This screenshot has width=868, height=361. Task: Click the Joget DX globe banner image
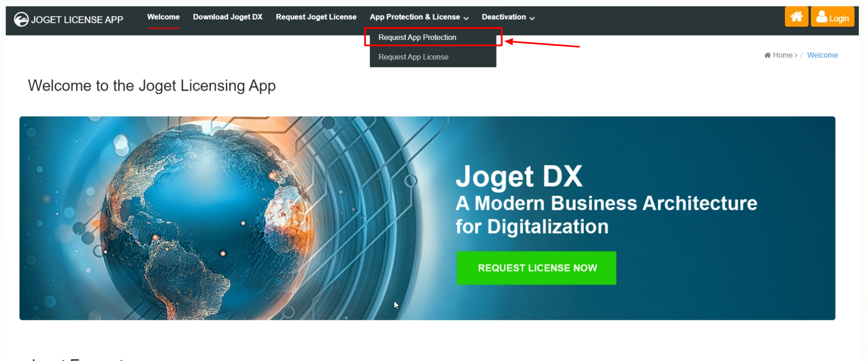click(427, 218)
